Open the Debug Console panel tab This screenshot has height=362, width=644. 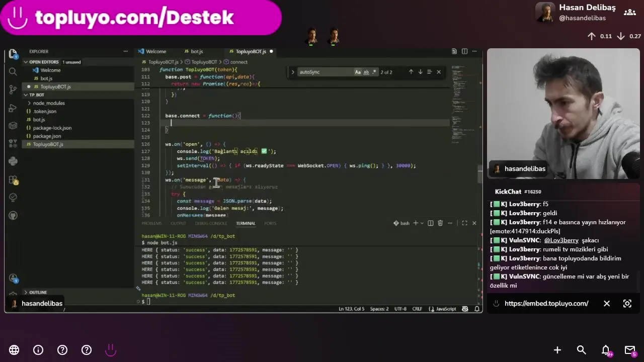point(211,223)
